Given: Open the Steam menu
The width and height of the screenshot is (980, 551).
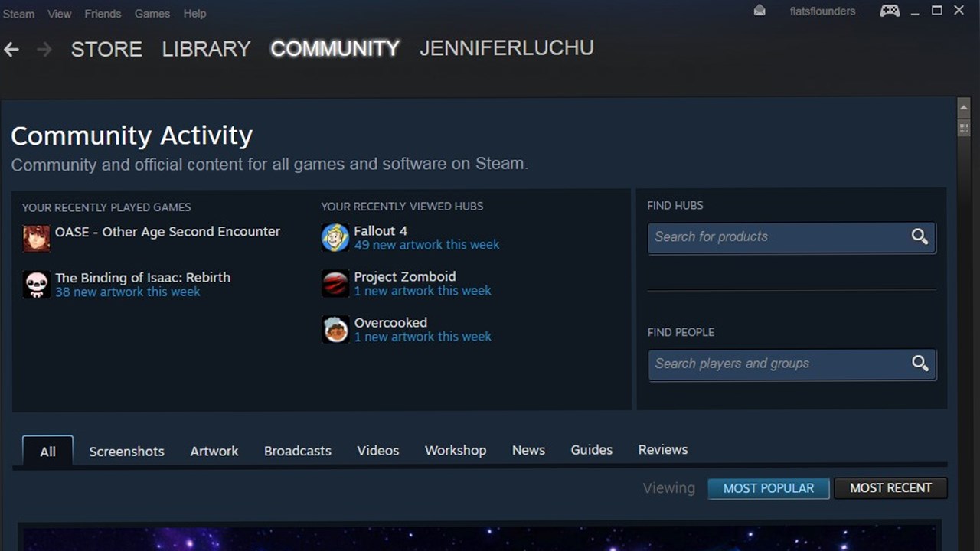Looking at the screenshot, I should [18, 14].
